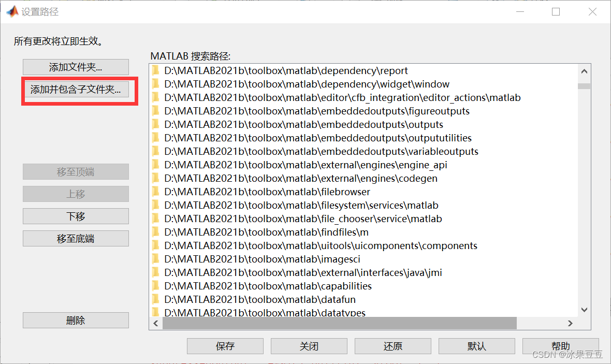
Task: Click the 帮助 button
Action: (560, 346)
